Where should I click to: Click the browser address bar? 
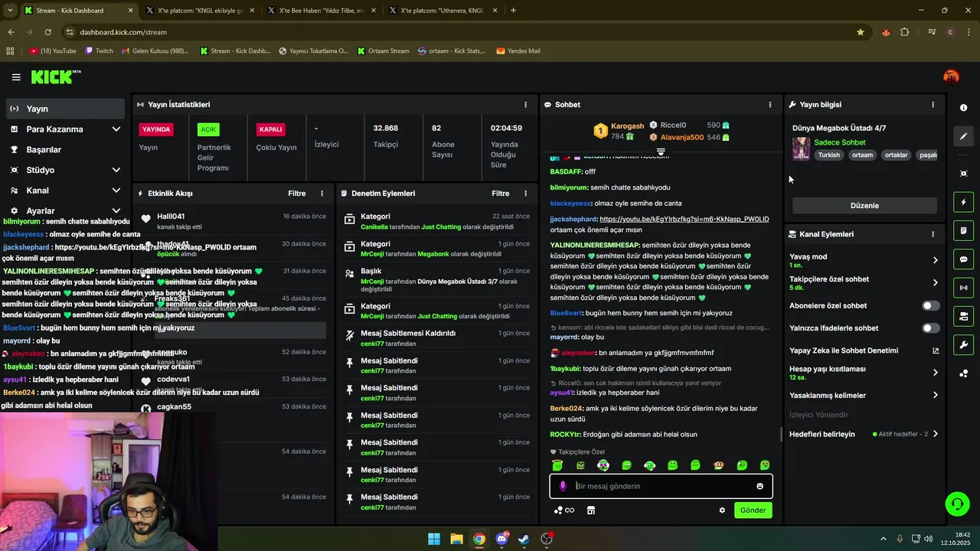pyautogui.click(x=459, y=32)
